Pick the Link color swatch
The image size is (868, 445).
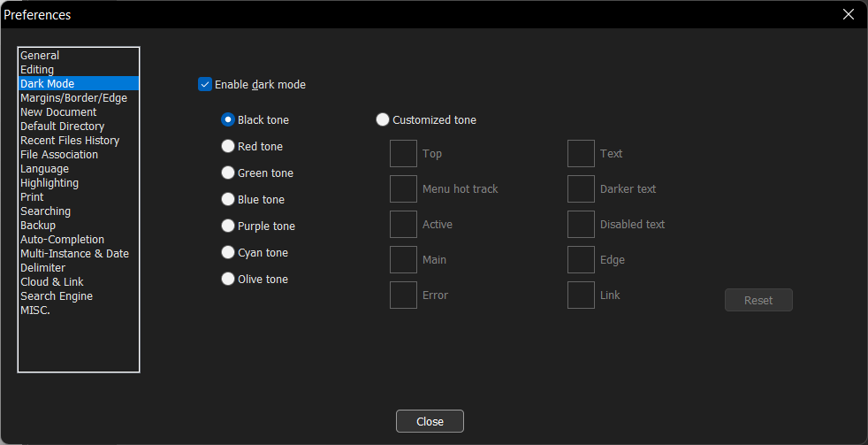coord(581,295)
